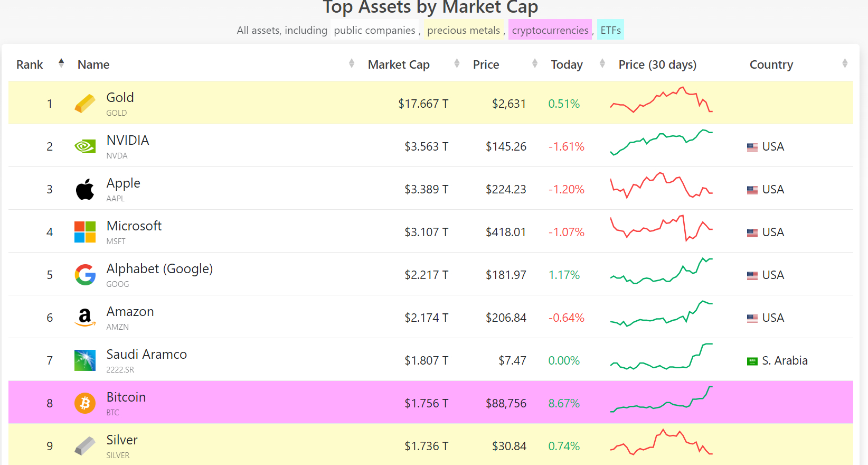Image resolution: width=868 pixels, height=465 pixels.
Task: Click NVIDIA's 30-day price chart
Action: pos(662,142)
